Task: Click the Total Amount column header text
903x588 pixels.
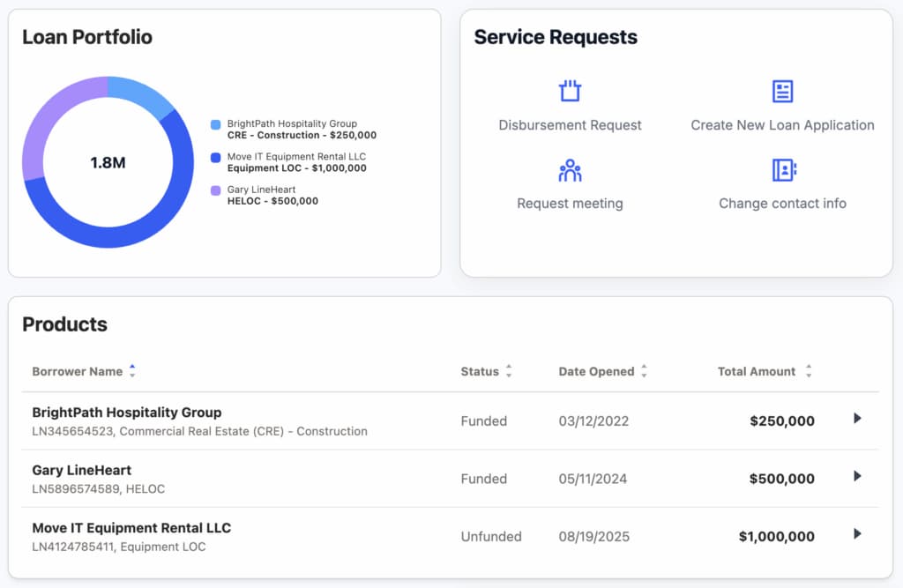Action: [756, 371]
